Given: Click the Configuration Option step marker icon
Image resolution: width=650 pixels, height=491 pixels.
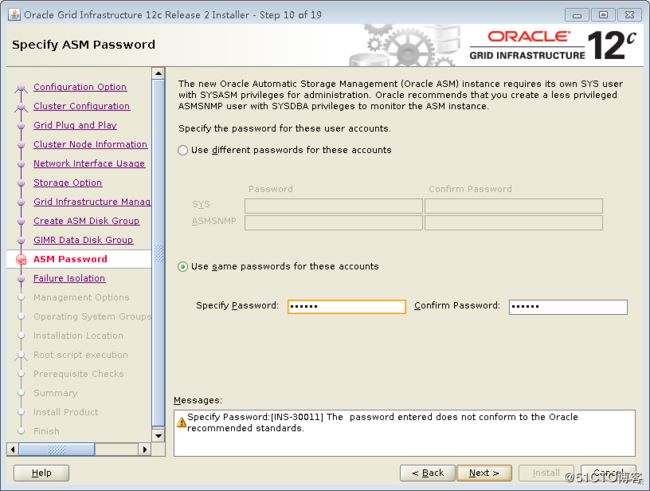Looking at the screenshot, I should click(21, 88).
